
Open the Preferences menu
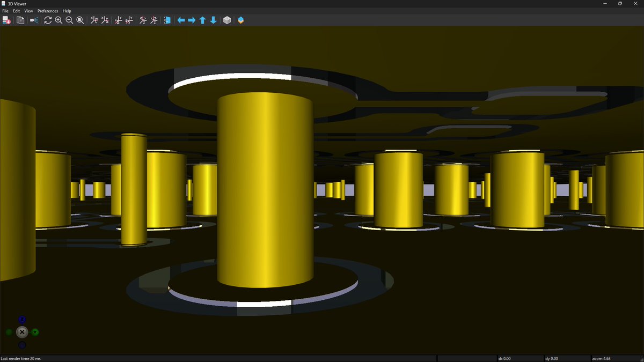coord(48,11)
